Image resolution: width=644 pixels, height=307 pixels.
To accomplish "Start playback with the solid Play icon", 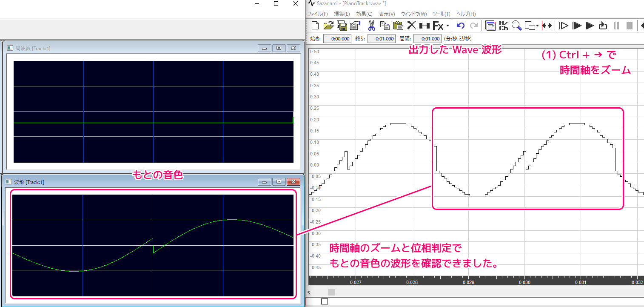I will 590,26.
